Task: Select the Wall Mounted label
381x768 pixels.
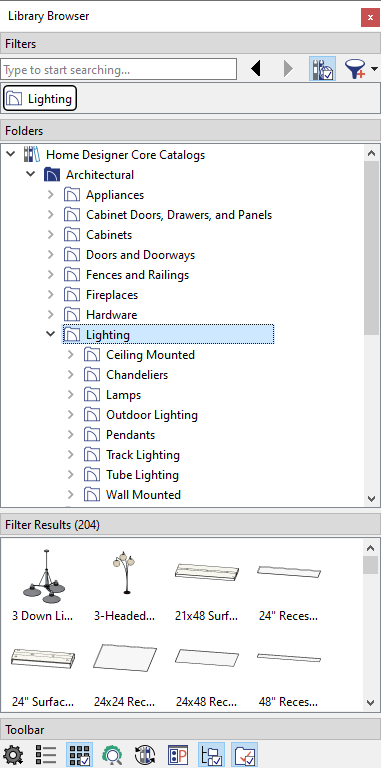Action: click(143, 495)
